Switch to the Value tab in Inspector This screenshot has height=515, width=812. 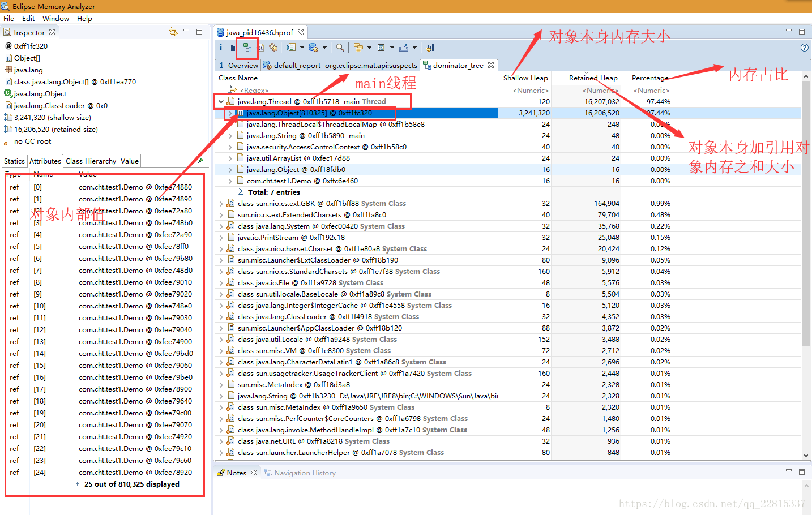(x=130, y=161)
